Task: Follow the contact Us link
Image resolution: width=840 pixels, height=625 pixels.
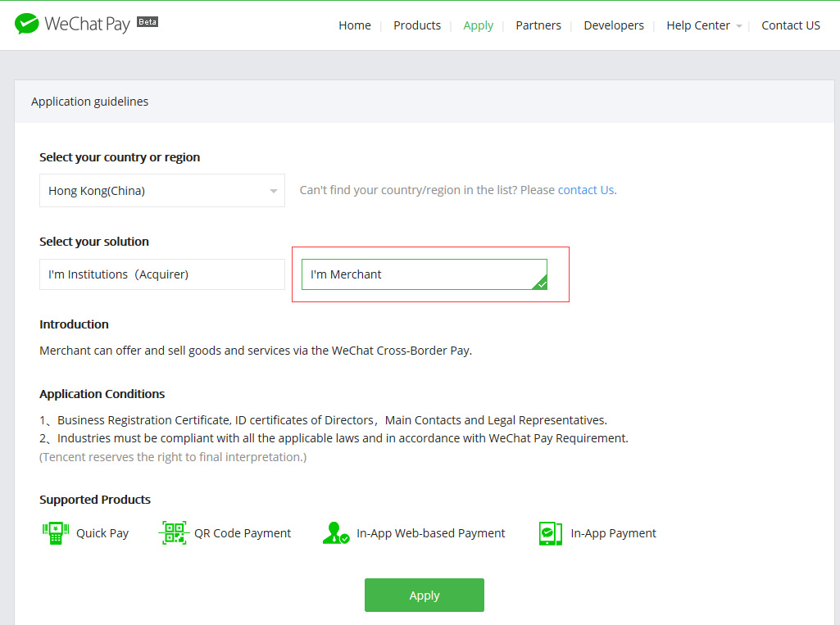Action: pyautogui.click(x=587, y=190)
